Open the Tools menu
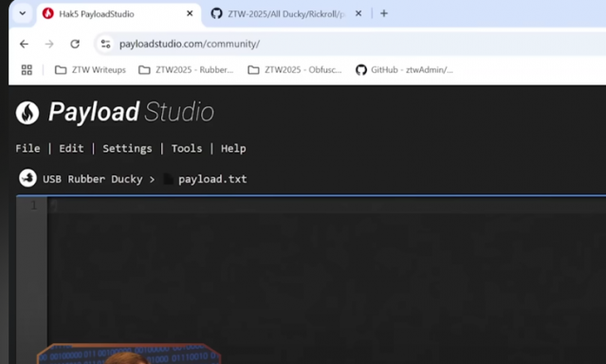This screenshot has height=364, width=606. click(187, 149)
